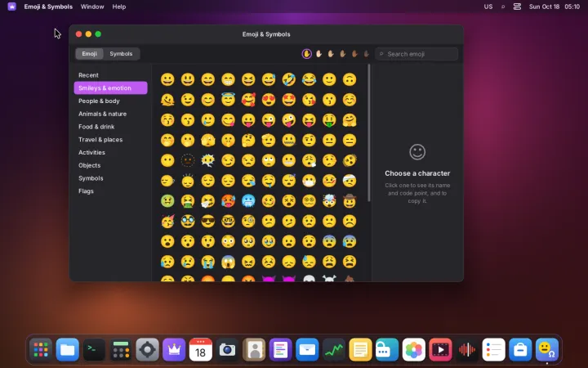Click the US keyboard layout indicator
This screenshot has height=368, width=588.
click(488, 7)
